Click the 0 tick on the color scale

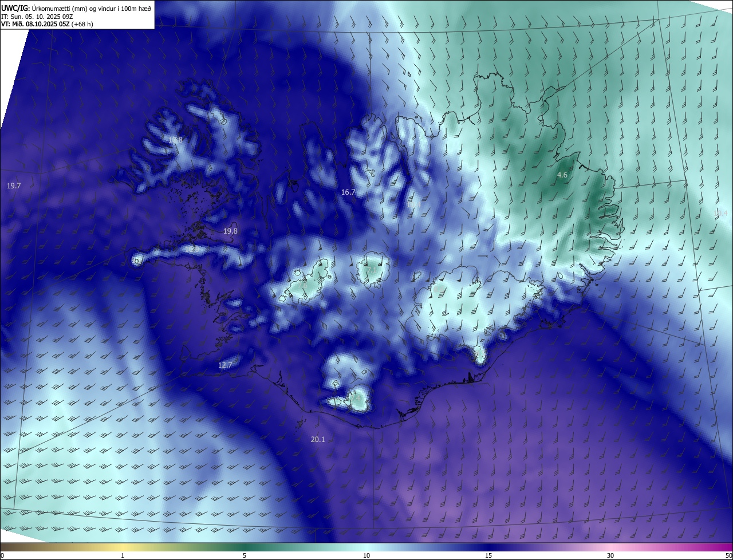point(2,555)
